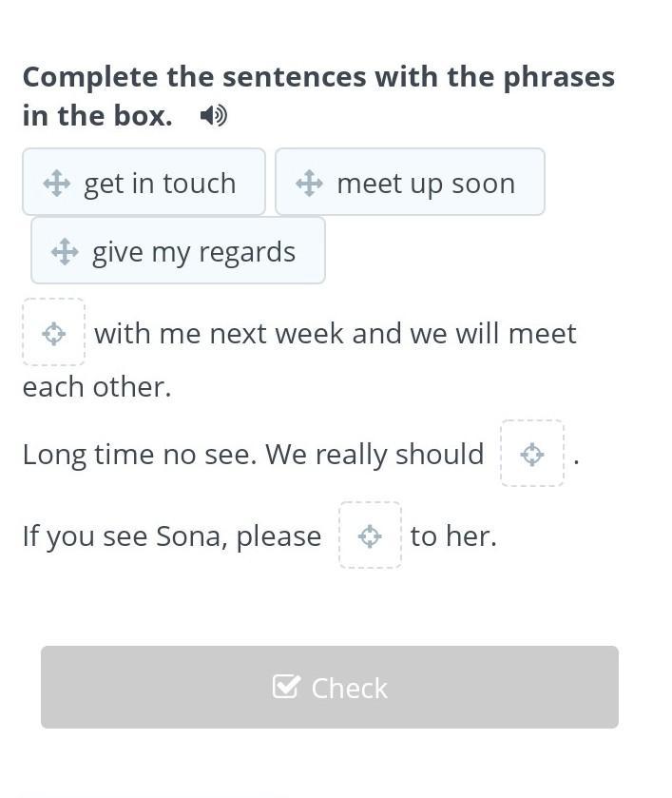Click the text 'each other.'

pos(97,387)
